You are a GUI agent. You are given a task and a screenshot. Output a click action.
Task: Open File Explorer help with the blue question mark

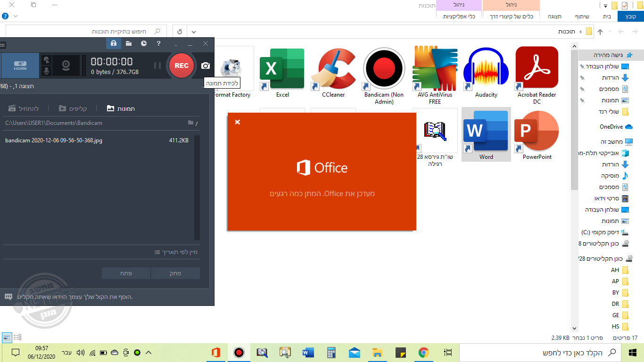(5, 16)
